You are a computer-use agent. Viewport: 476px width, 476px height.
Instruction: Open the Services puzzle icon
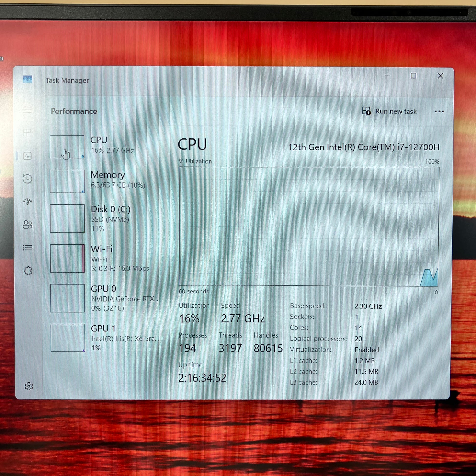coord(28,271)
